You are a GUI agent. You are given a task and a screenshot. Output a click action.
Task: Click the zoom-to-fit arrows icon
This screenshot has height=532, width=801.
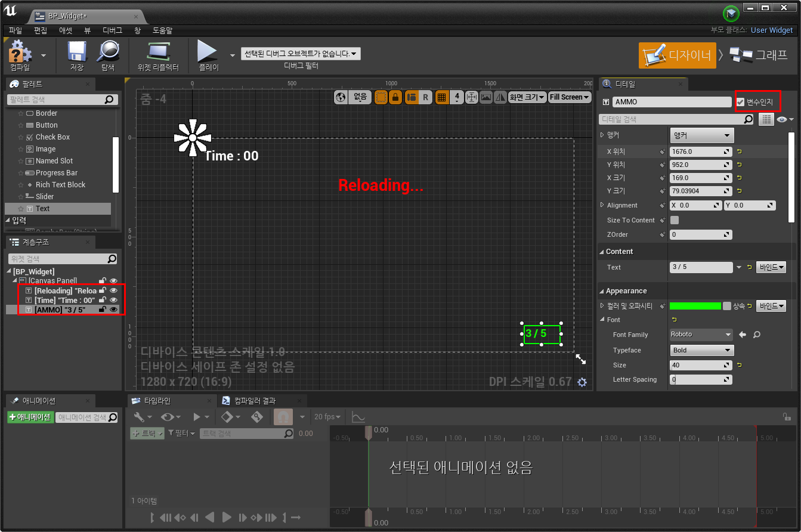point(472,97)
